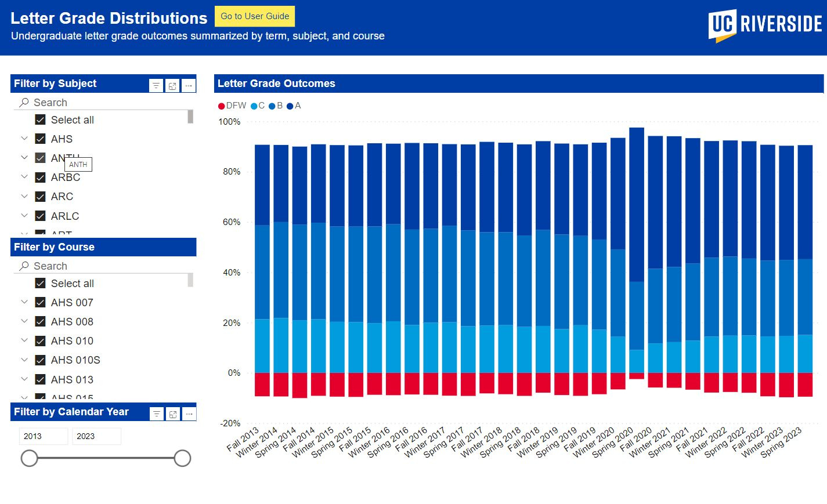
Task: Click the search magnifier in Subject filter
Action: (x=23, y=102)
